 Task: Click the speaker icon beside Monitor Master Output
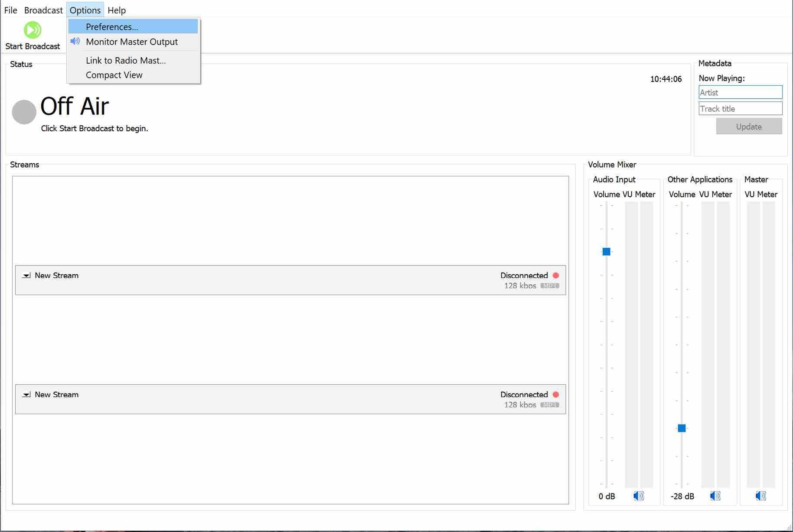pos(75,41)
